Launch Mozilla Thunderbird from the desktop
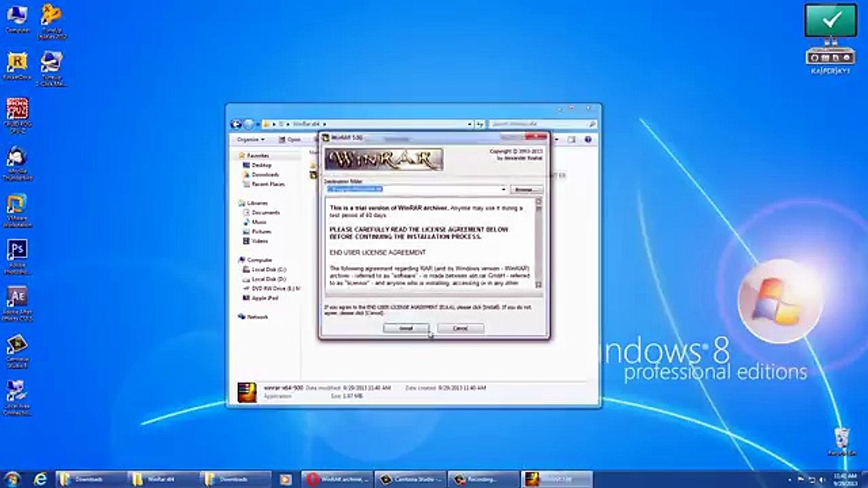 coord(17,164)
